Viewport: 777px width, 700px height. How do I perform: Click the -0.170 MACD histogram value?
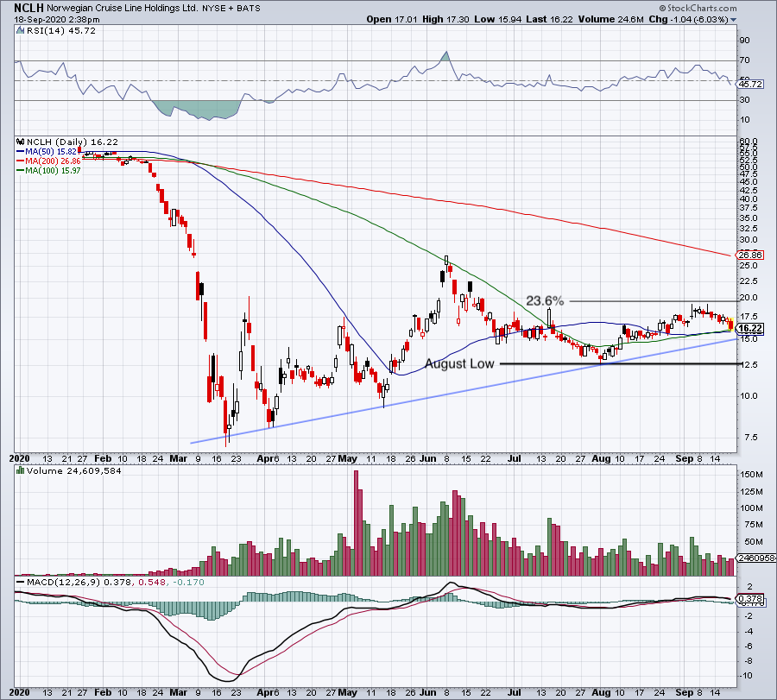pos(188,582)
